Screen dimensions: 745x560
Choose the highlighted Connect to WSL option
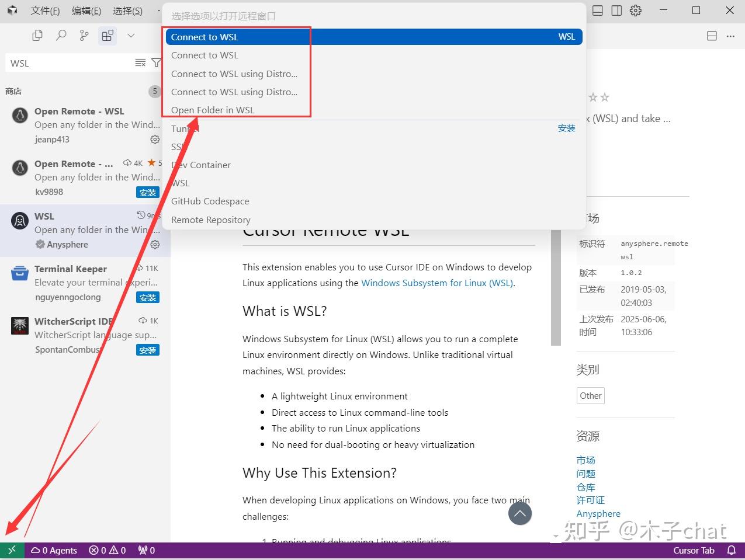(374, 37)
